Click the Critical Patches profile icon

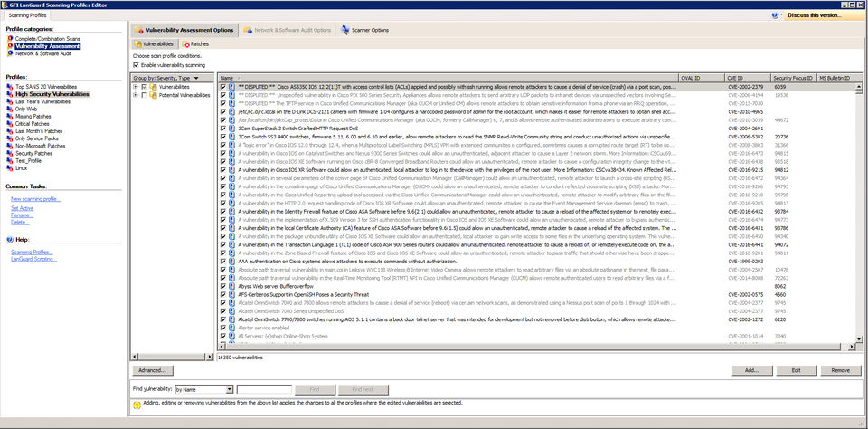10,124
